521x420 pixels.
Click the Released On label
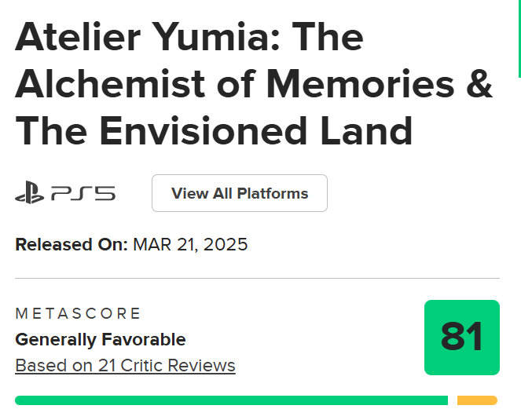tap(72, 245)
